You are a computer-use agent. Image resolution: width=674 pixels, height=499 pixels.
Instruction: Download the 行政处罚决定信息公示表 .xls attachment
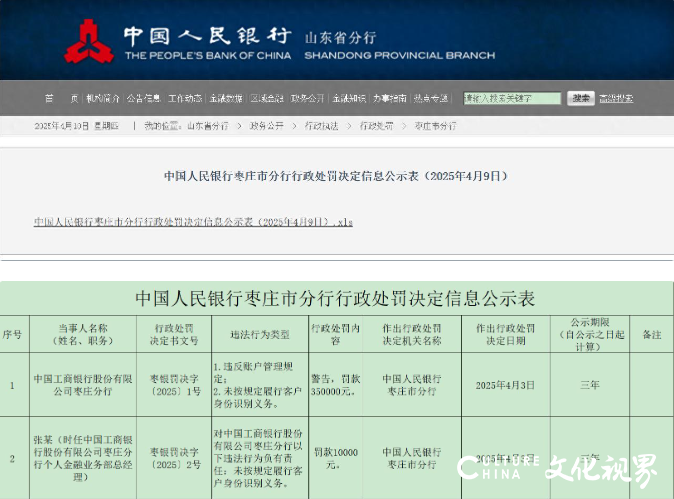193,222
